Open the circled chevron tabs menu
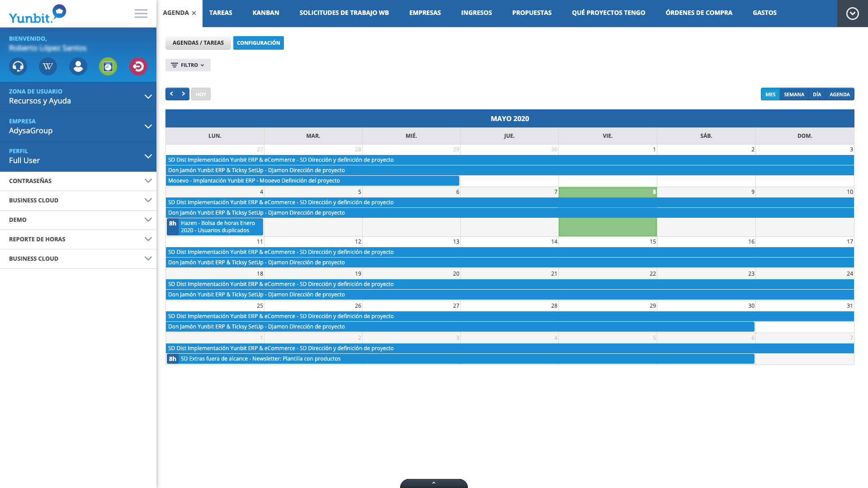 click(x=852, y=14)
